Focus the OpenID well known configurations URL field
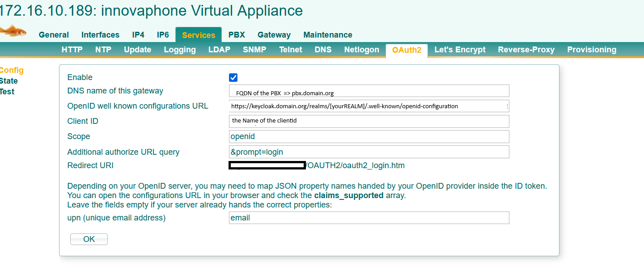 click(x=369, y=106)
